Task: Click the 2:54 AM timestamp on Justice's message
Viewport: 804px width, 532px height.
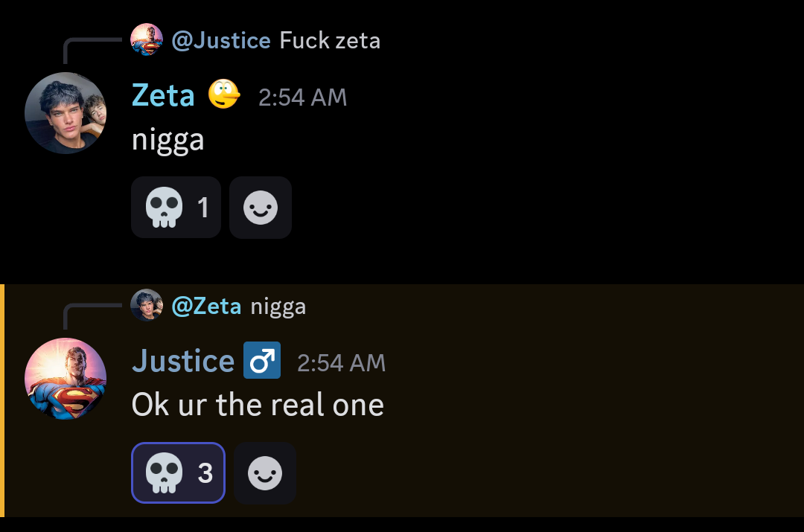Action: coord(342,363)
